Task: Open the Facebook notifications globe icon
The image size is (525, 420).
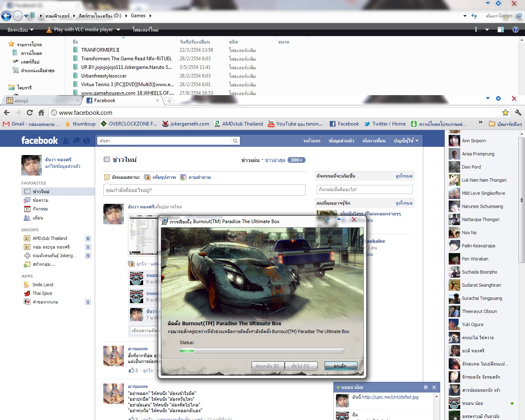Action: (x=87, y=141)
